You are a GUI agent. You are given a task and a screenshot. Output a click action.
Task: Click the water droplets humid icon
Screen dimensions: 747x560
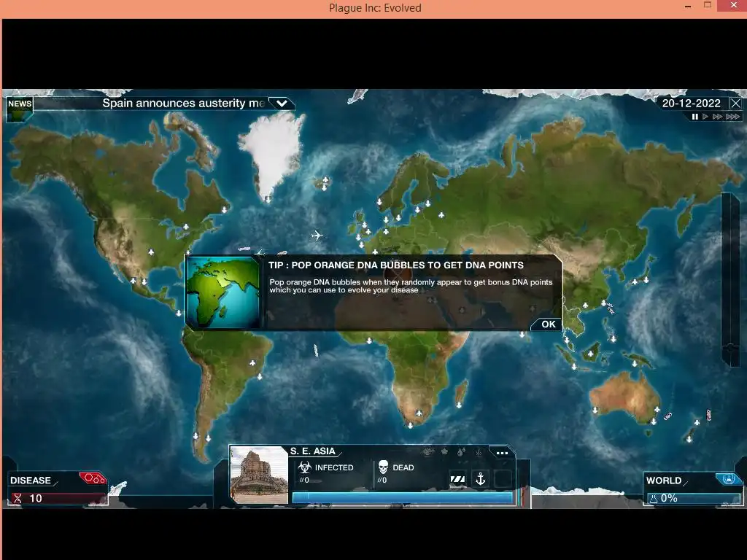461,452
